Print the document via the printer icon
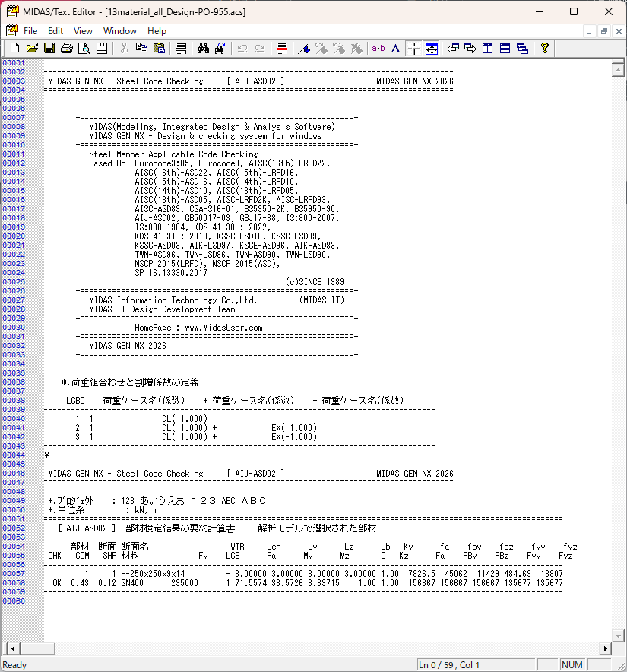The height and width of the screenshot is (672, 627). coord(67,49)
